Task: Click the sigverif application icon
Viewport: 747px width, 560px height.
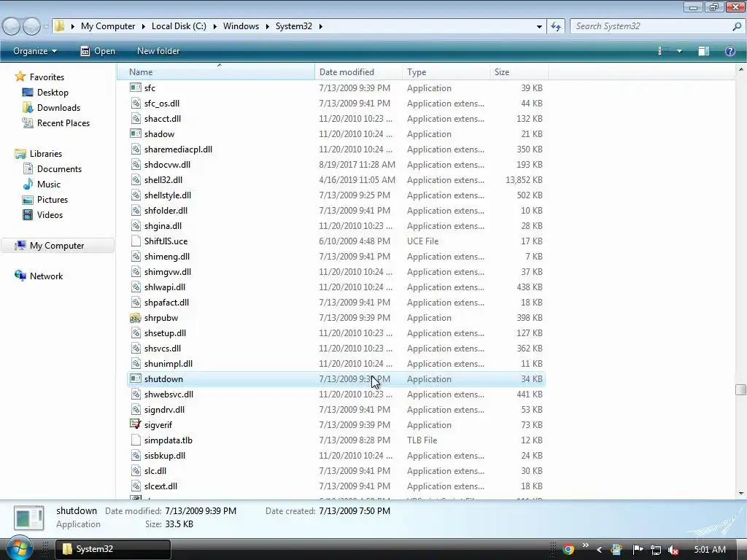Action: click(136, 425)
